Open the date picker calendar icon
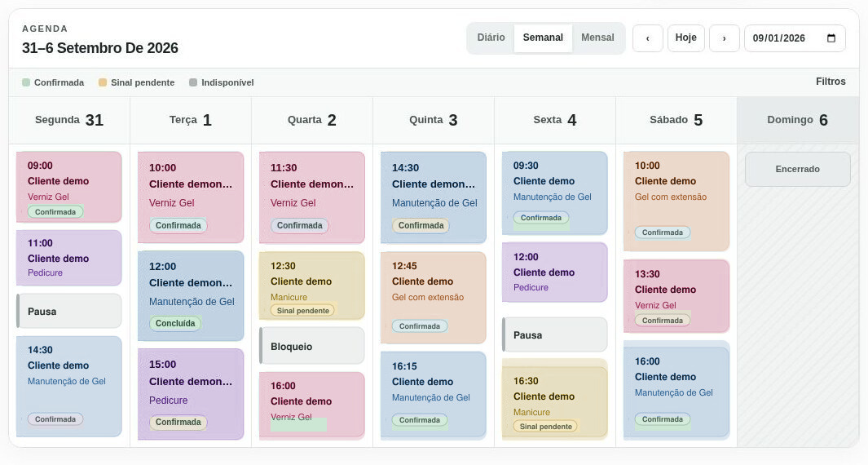868x465 pixels. (x=831, y=38)
